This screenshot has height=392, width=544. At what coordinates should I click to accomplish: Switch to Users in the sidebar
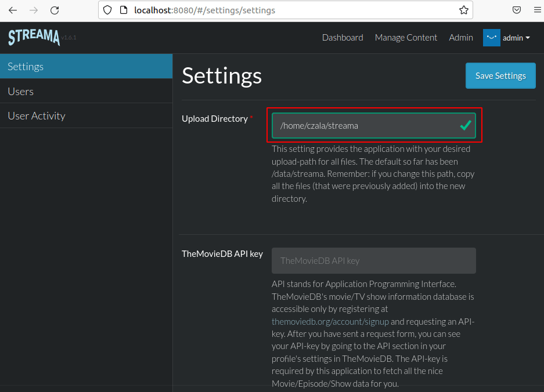[x=86, y=91]
